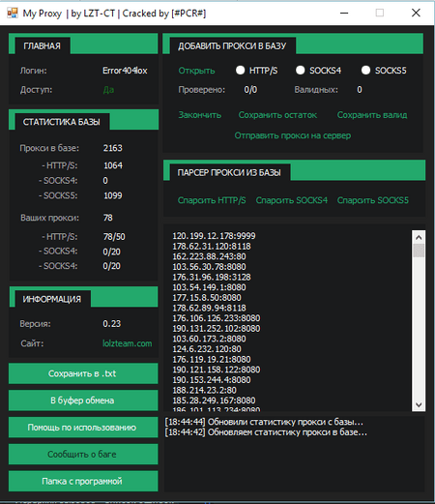Click Спарсить SOCKS5

[x=373, y=200]
